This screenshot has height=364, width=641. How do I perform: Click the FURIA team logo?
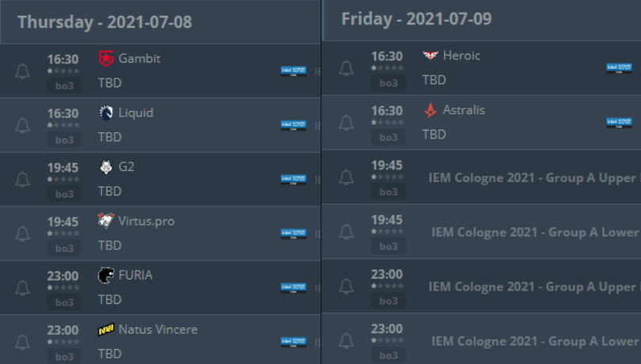point(106,275)
